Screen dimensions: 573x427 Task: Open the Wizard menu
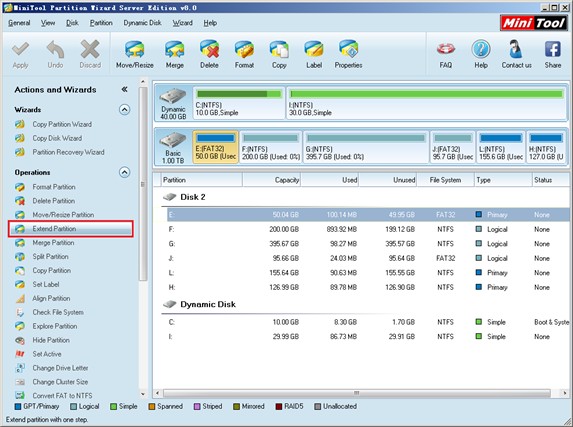(182, 23)
